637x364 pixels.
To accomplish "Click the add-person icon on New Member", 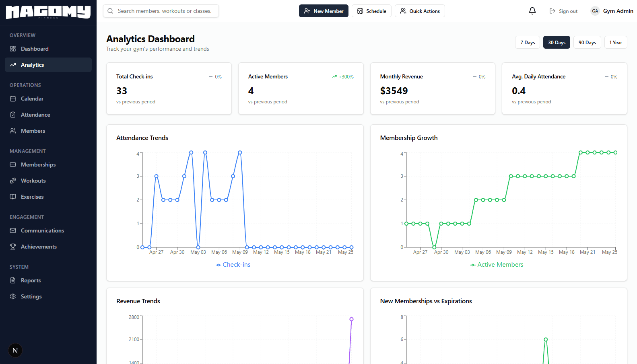I will pyautogui.click(x=307, y=11).
